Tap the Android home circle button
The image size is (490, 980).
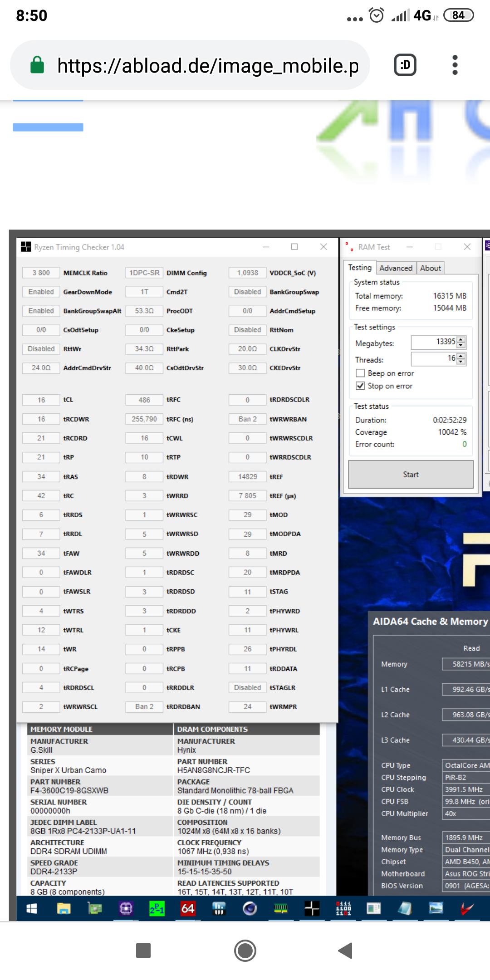[x=245, y=950]
